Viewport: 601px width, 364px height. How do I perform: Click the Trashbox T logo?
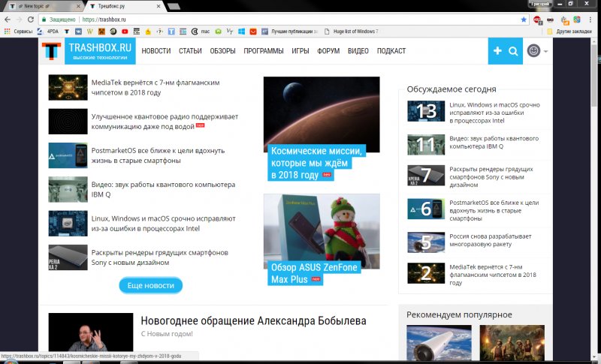click(51, 51)
